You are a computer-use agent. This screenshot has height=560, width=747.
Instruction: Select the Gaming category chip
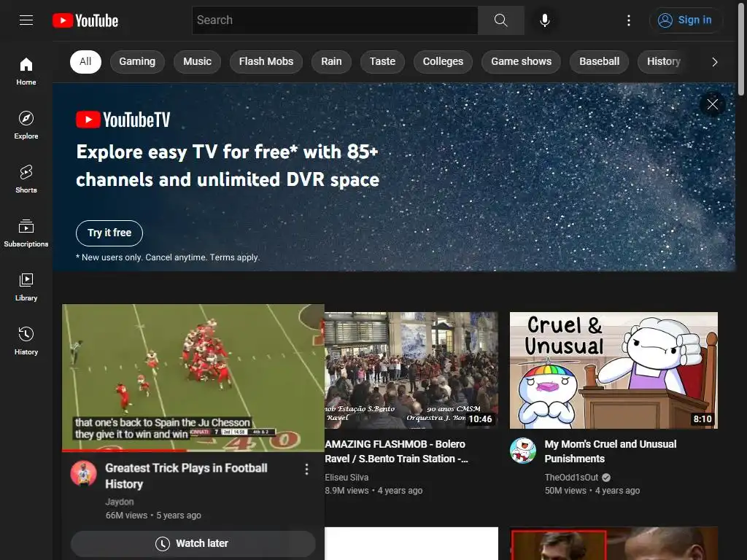137,61
